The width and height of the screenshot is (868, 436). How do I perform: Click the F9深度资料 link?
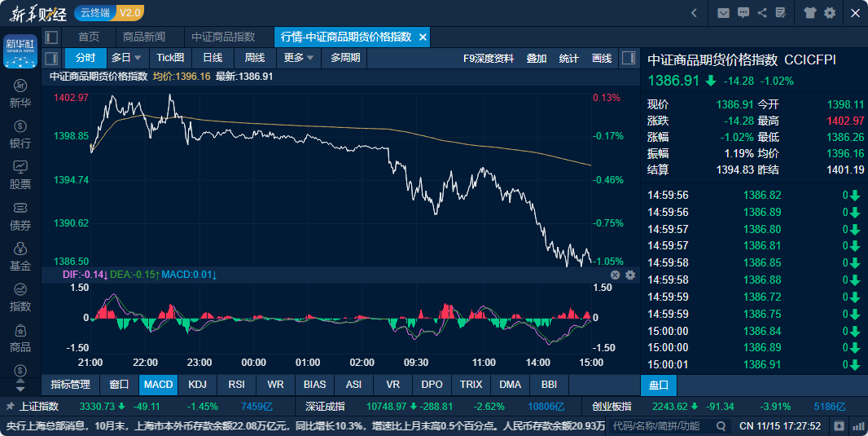(489, 58)
